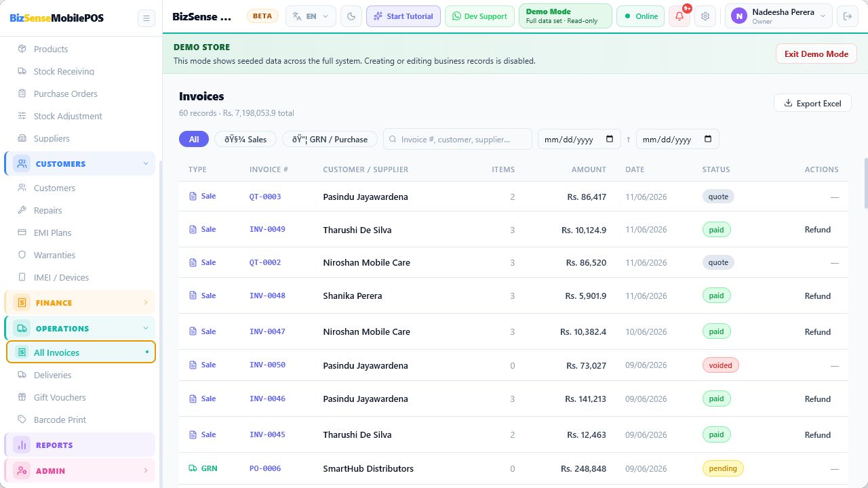Open the REPORTS section
Viewport: 868px width, 488px height.
[x=80, y=445]
